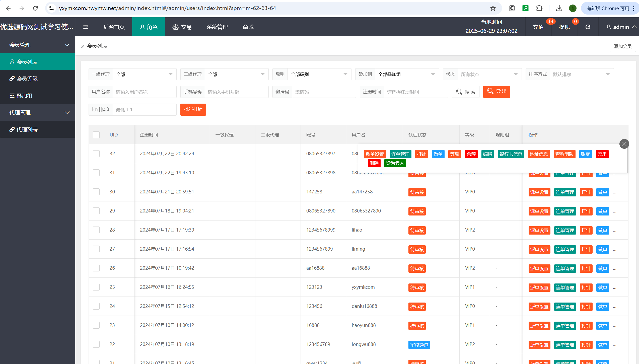Tick checkbox for UID 32 row
The height and width of the screenshot is (364, 639).
[96, 154]
